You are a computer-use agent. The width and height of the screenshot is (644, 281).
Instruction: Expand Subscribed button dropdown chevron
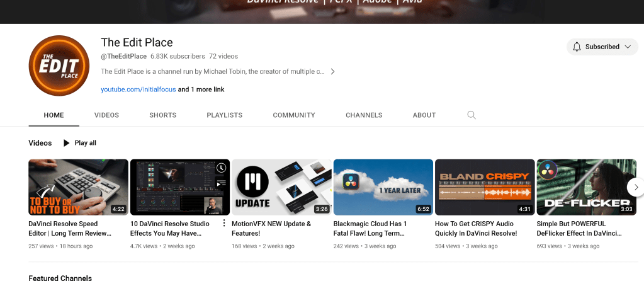628,47
